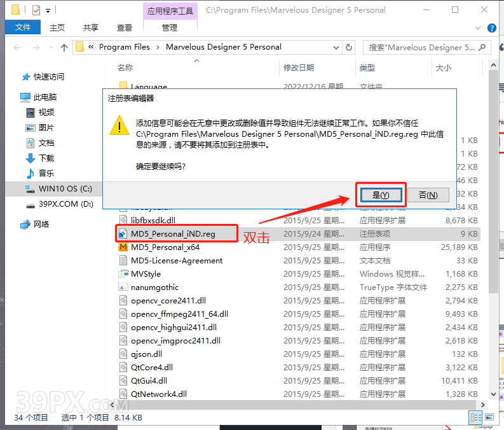Open the address bar history dropdown
504x430 pixels.
[x=336, y=48]
